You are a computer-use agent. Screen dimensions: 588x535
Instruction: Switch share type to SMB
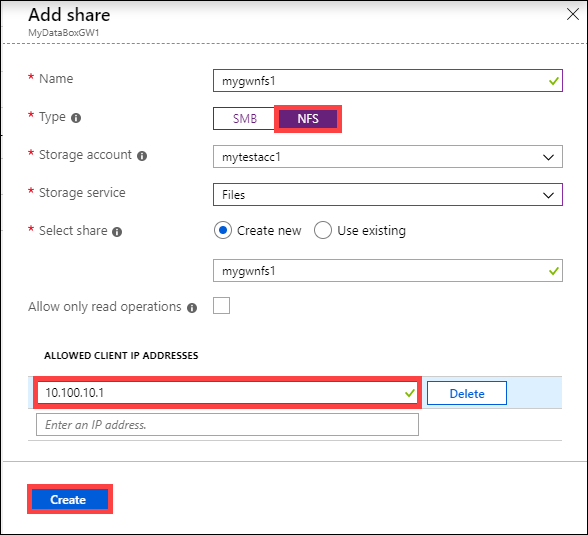click(x=244, y=118)
